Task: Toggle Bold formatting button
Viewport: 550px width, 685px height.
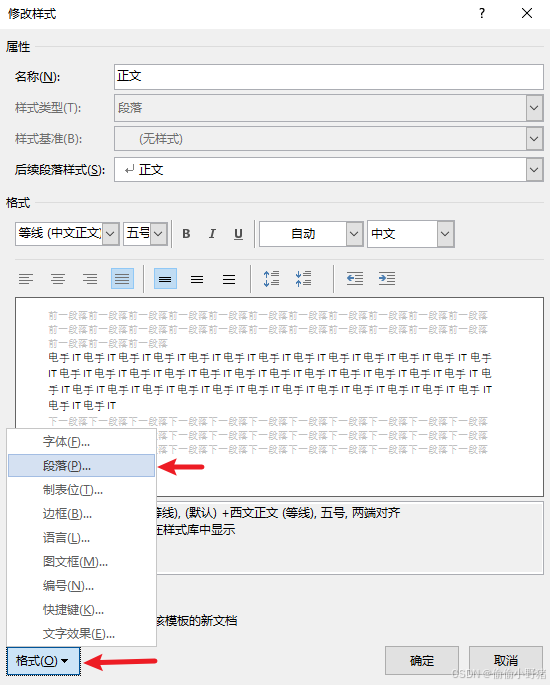Action: click(x=186, y=234)
